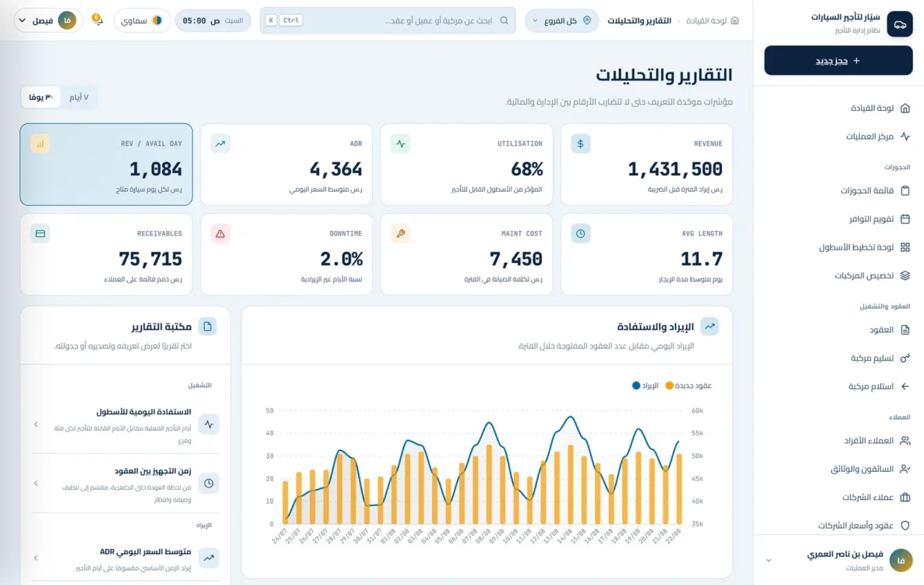Open قائمة الحجوزات in sidebar
The width and height of the screenshot is (924, 585).
point(838,190)
